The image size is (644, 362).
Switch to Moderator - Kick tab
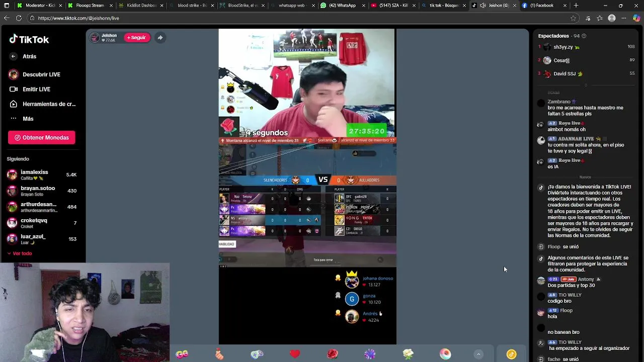tap(39, 6)
